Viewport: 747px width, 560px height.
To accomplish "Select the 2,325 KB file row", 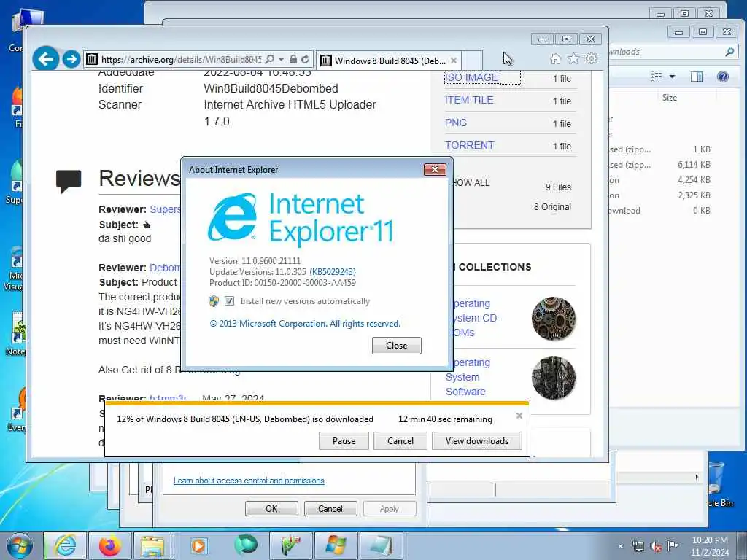I will [x=659, y=195].
